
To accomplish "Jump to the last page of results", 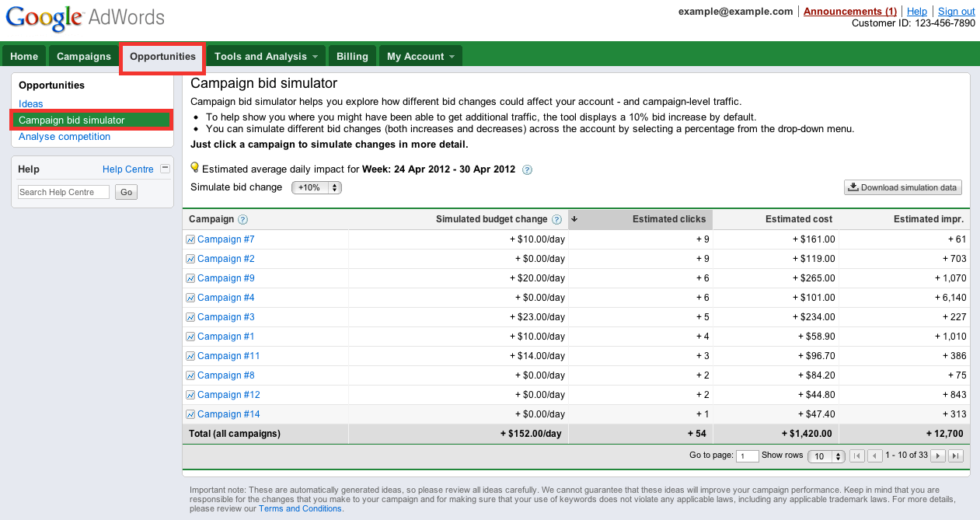I will (956, 456).
